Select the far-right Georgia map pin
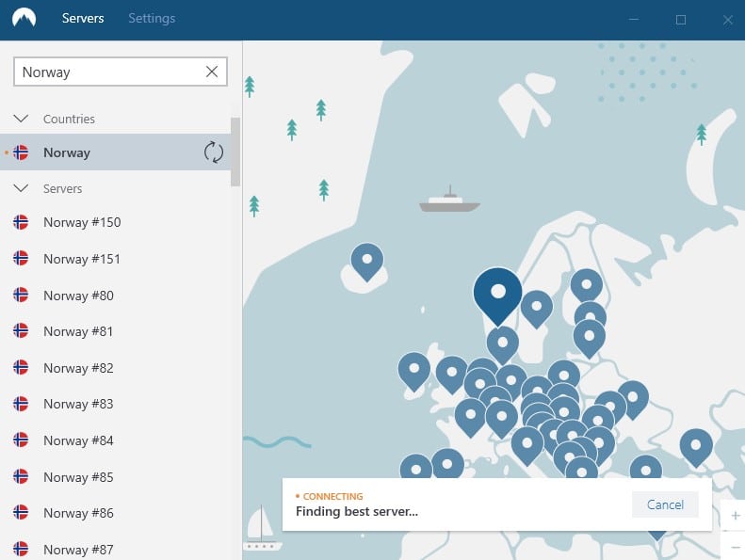The image size is (745, 560). 696,447
